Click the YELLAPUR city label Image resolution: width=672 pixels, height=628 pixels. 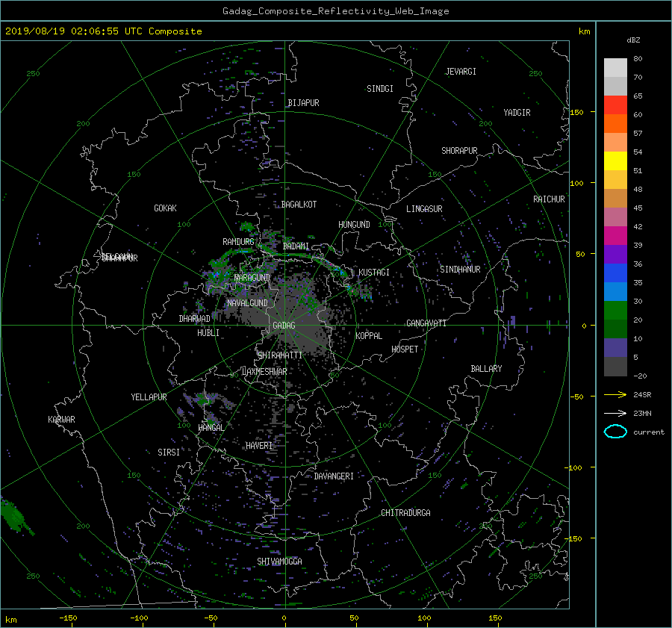[x=149, y=397]
